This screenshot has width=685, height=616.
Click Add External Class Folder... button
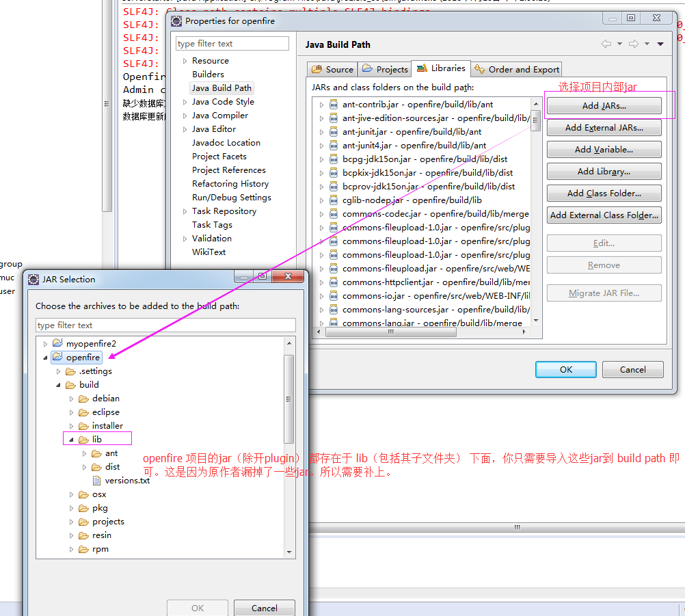tap(604, 215)
